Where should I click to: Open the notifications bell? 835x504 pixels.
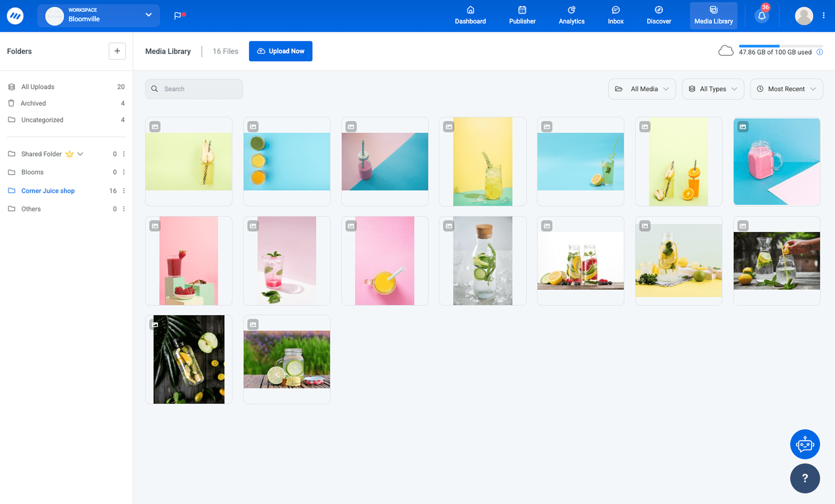[x=761, y=15]
